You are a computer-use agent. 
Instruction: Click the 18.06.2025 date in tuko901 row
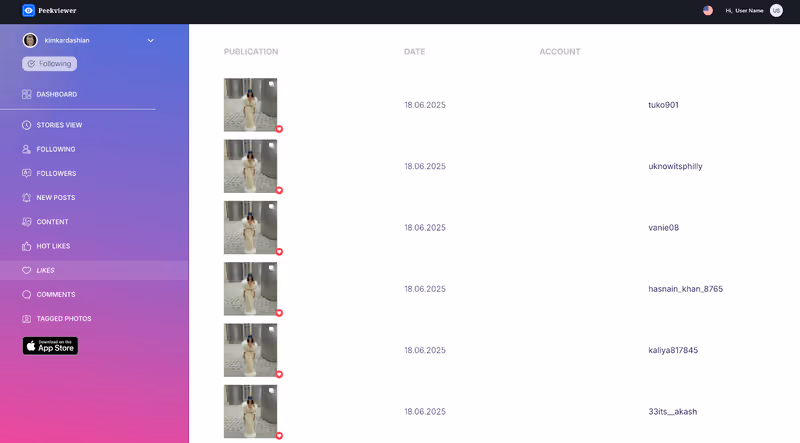(425, 105)
